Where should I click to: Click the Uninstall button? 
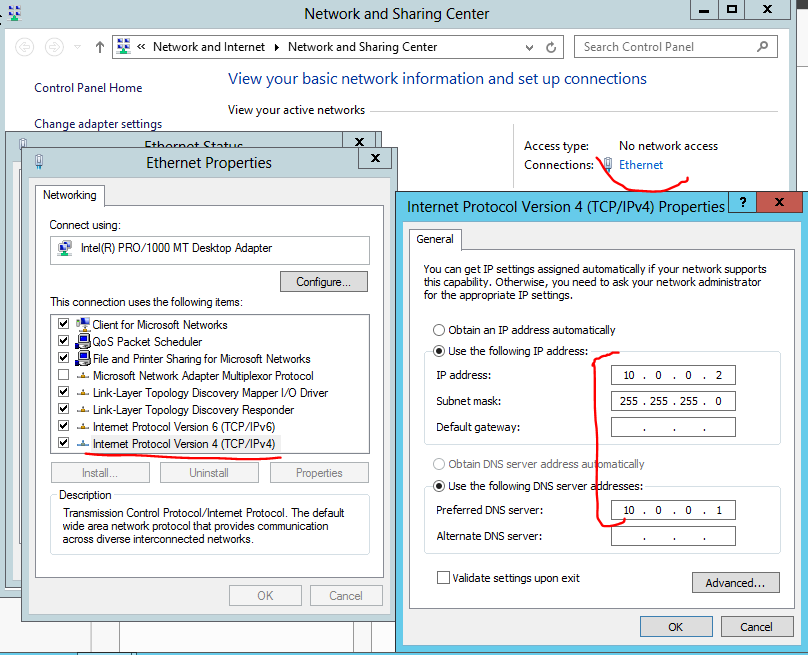(x=209, y=473)
